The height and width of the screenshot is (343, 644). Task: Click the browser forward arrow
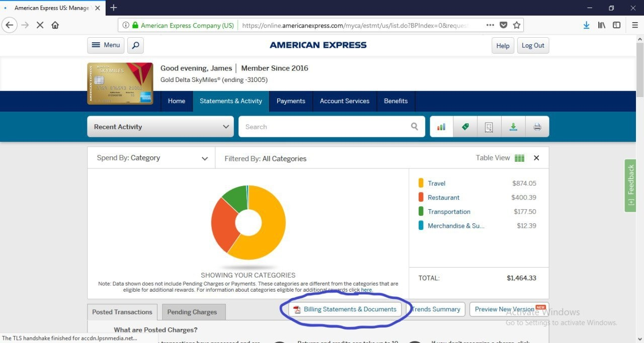pos(25,25)
